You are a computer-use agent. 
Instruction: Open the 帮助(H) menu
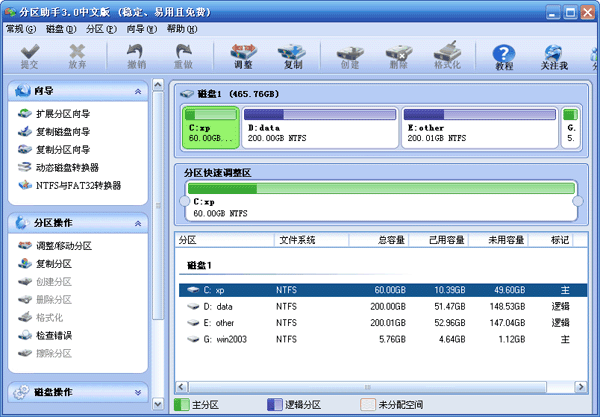(182, 29)
